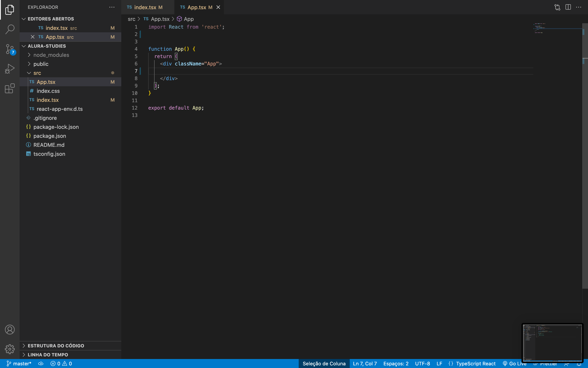Click the feedback icon in status bar
The image size is (588, 368).
[x=566, y=364]
